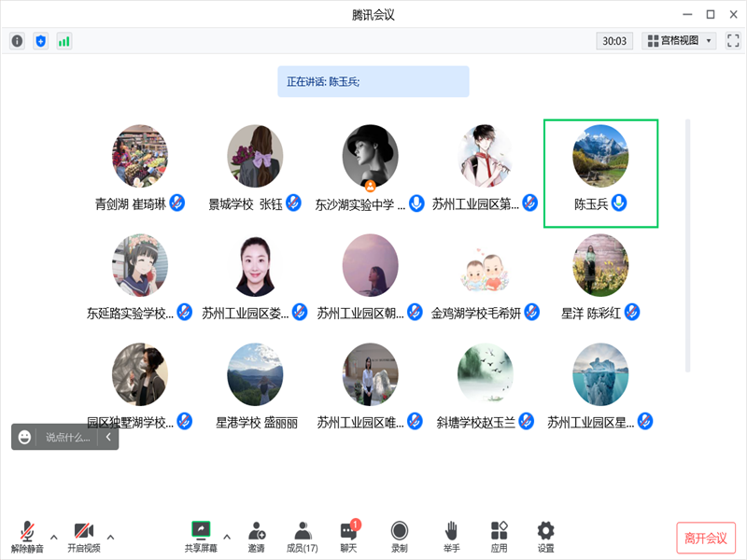Click muted mic icon of 苏州工业园区朝...
The height and width of the screenshot is (560, 747).
pyautogui.click(x=415, y=313)
